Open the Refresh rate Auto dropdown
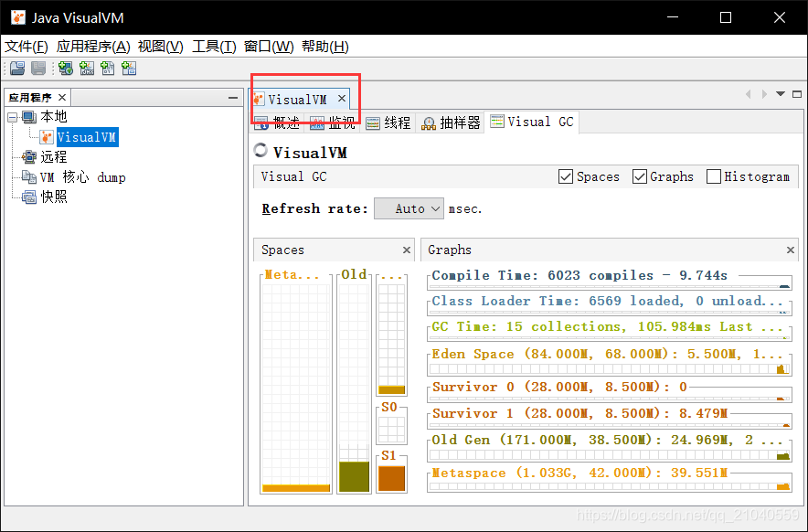Viewport: 808px width, 532px height. [x=409, y=208]
